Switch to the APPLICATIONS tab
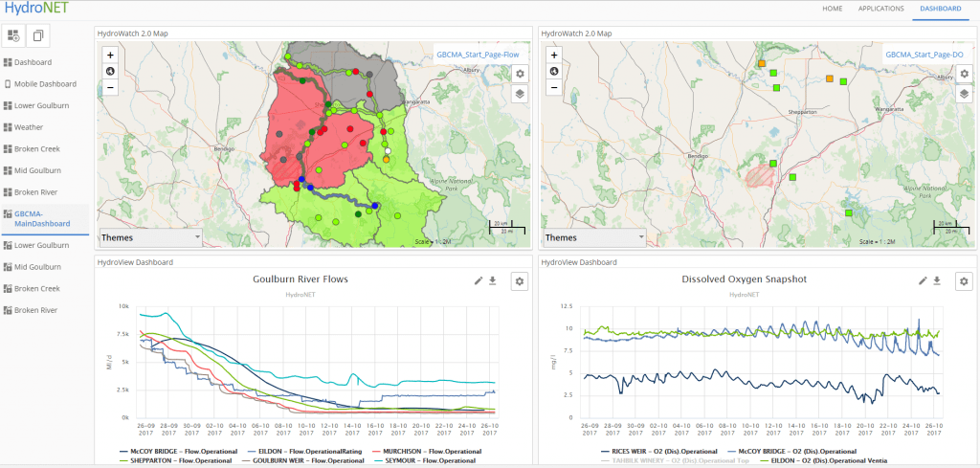 880,9
